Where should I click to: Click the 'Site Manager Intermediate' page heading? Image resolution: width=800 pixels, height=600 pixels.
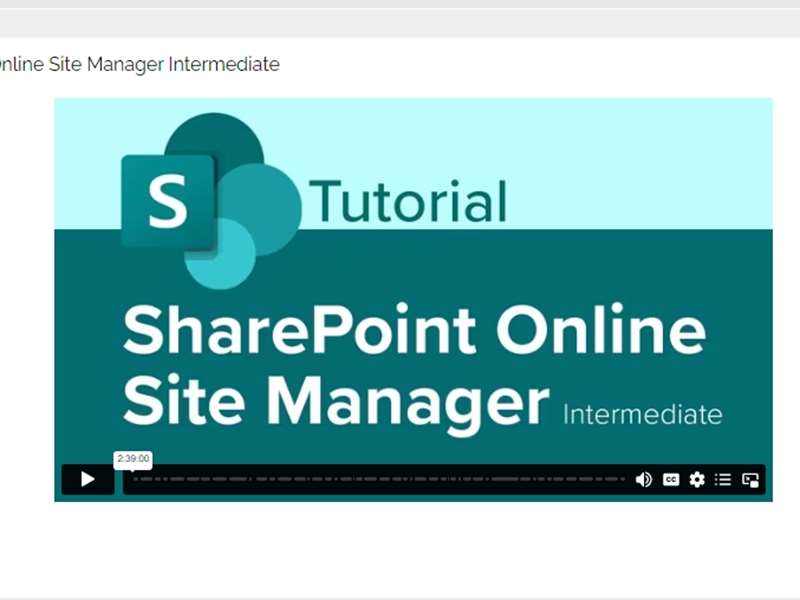(x=138, y=65)
